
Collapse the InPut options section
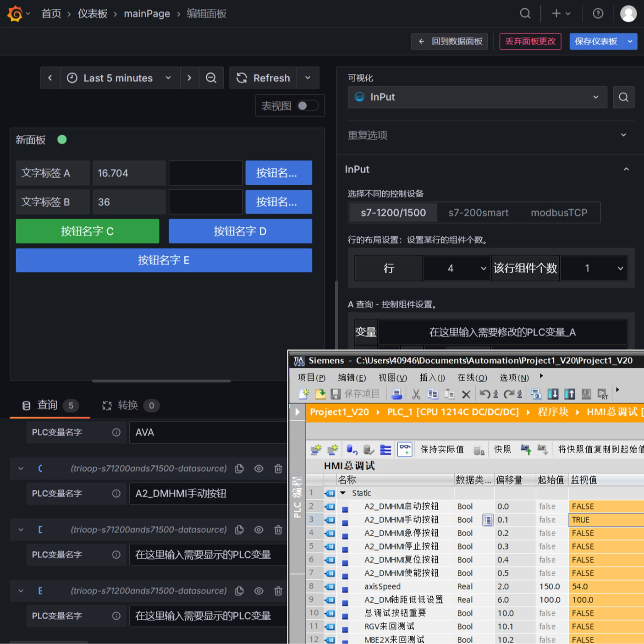[x=626, y=169]
